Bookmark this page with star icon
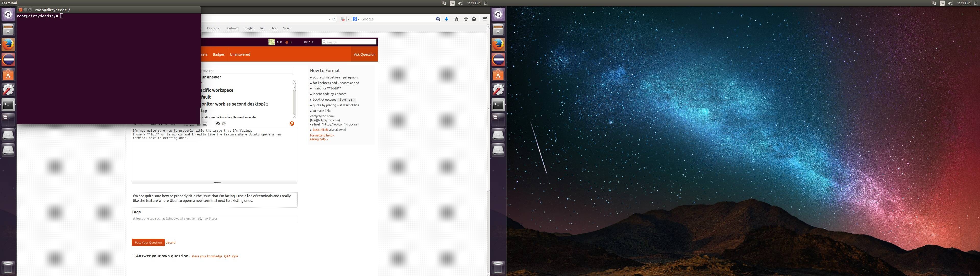Screen dimensions: 980x276 (x=466, y=19)
